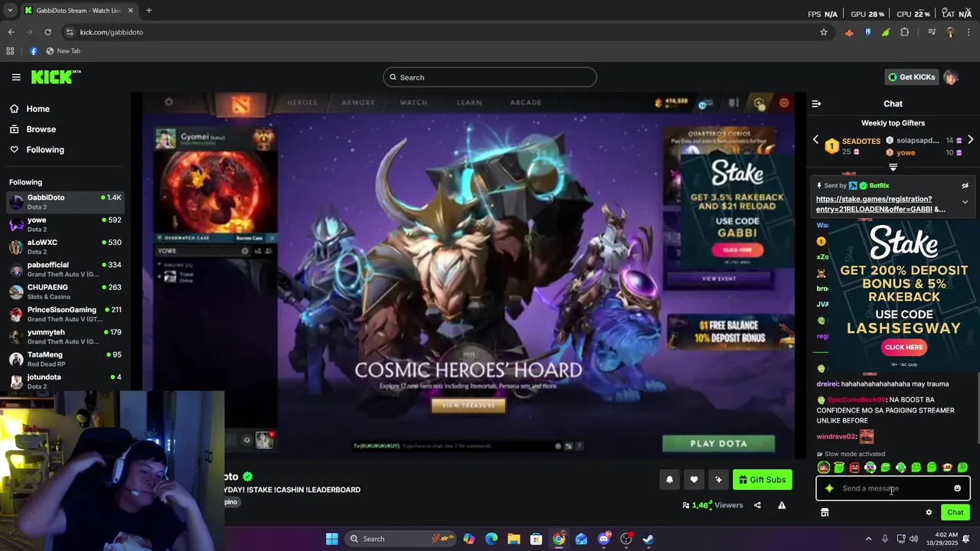
Task: Toggle stream notifications bell
Action: (x=669, y=480)
